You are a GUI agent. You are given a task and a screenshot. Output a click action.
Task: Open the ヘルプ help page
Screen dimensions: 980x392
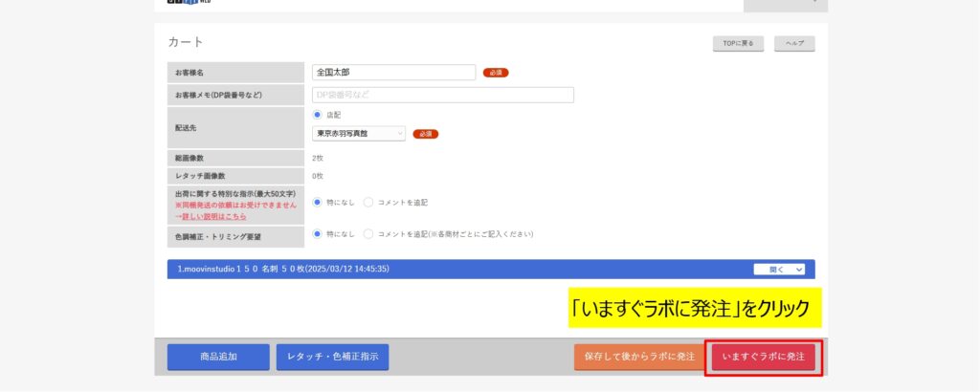(794, 44)
